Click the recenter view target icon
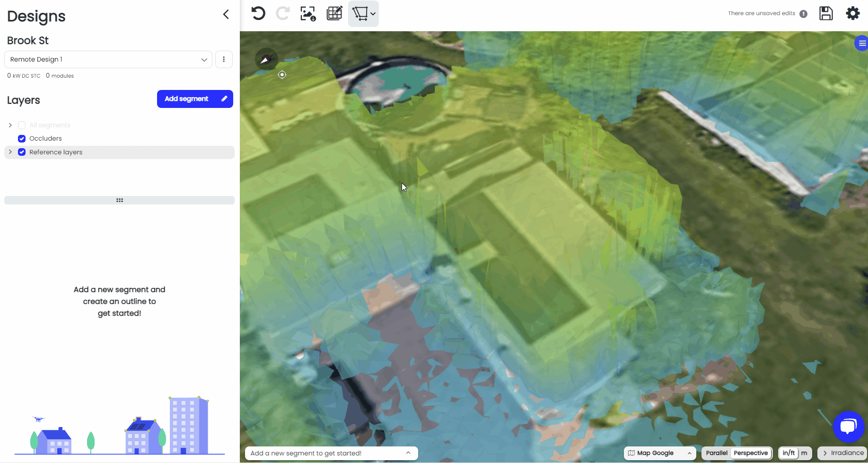The width and height of the screenshot is (868, 463). [x=282, y=75]
